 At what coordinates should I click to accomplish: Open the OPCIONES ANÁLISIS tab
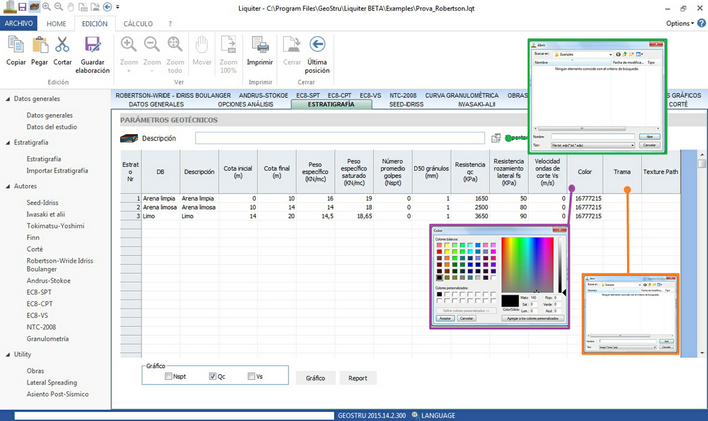pos(245,104)
